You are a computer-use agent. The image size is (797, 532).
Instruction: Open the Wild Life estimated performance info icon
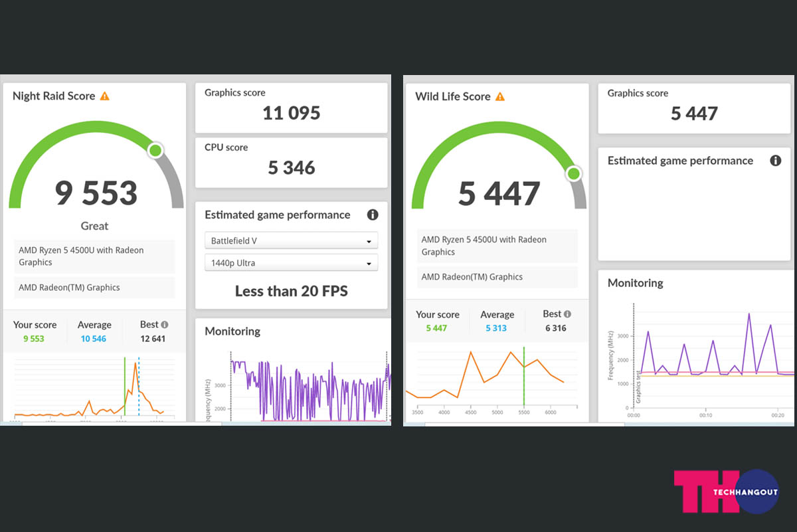point(775,161)
